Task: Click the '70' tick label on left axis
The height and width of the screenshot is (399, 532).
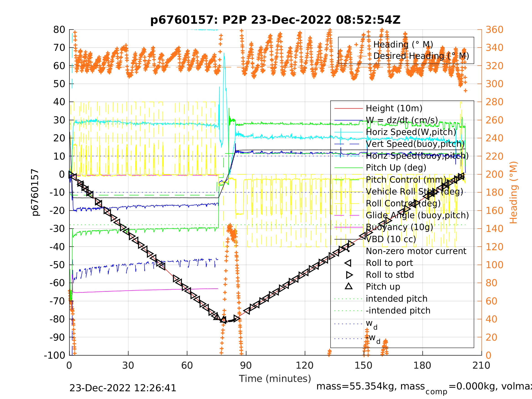Action: (x=60, y=48)
